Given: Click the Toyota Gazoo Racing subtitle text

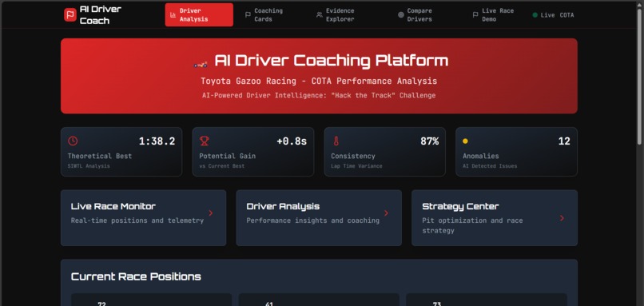Looking at the screenshot, I should pyautogui.click(x=319, y=81).
